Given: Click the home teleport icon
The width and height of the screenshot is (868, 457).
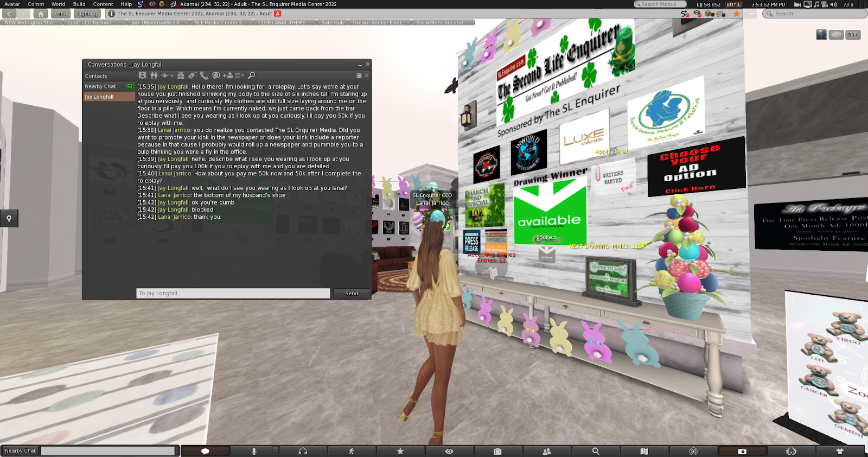Looking at the screenshot, I should tap(40, 14).
